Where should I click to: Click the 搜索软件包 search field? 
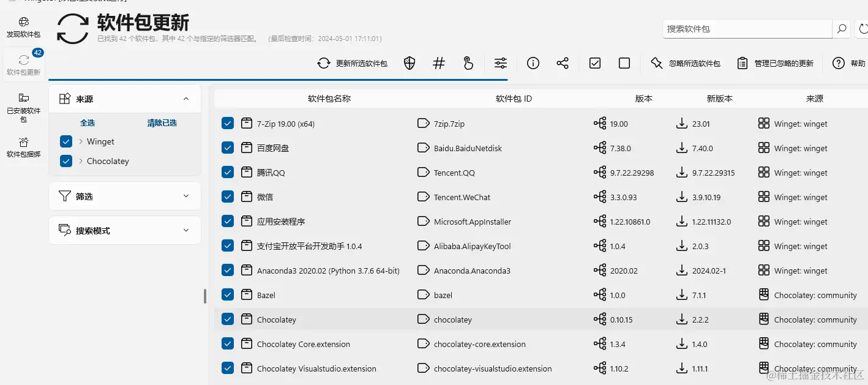[747, 29]
